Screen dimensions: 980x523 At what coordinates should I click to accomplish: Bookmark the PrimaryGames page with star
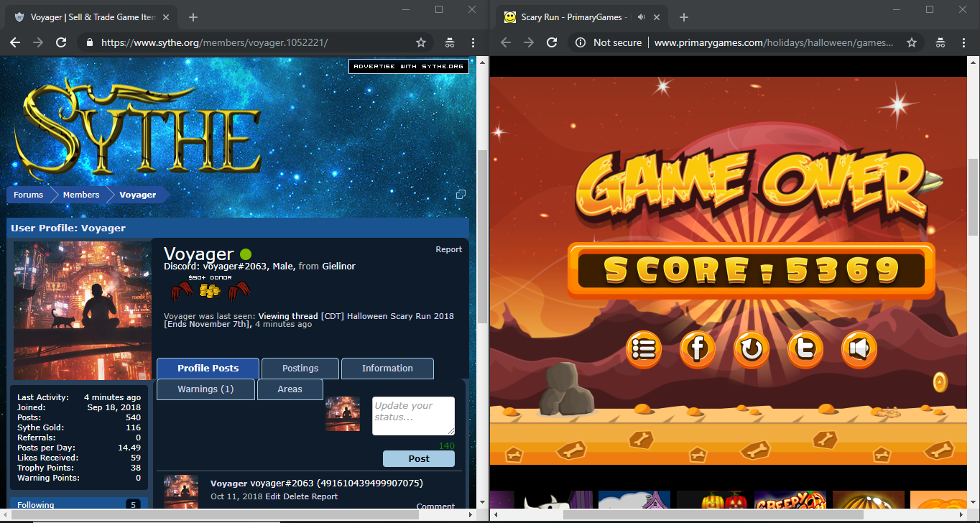(x=912, y=42)
